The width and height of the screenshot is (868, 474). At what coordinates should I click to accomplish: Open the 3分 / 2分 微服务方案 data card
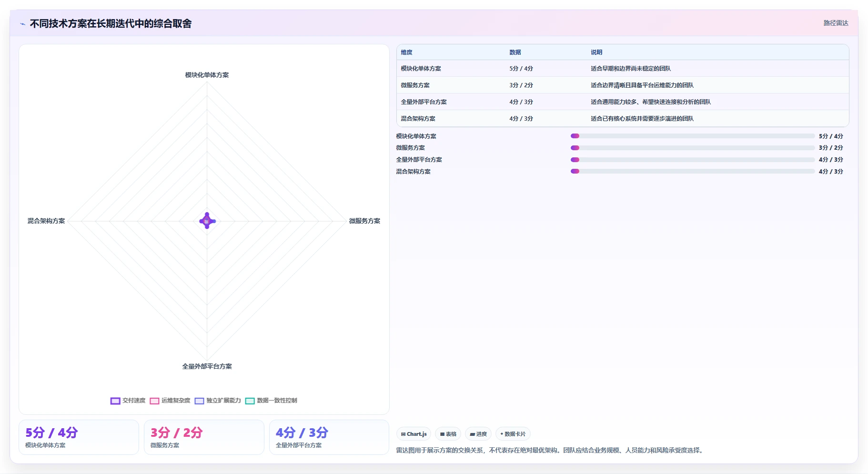click(x=204, y=437)
